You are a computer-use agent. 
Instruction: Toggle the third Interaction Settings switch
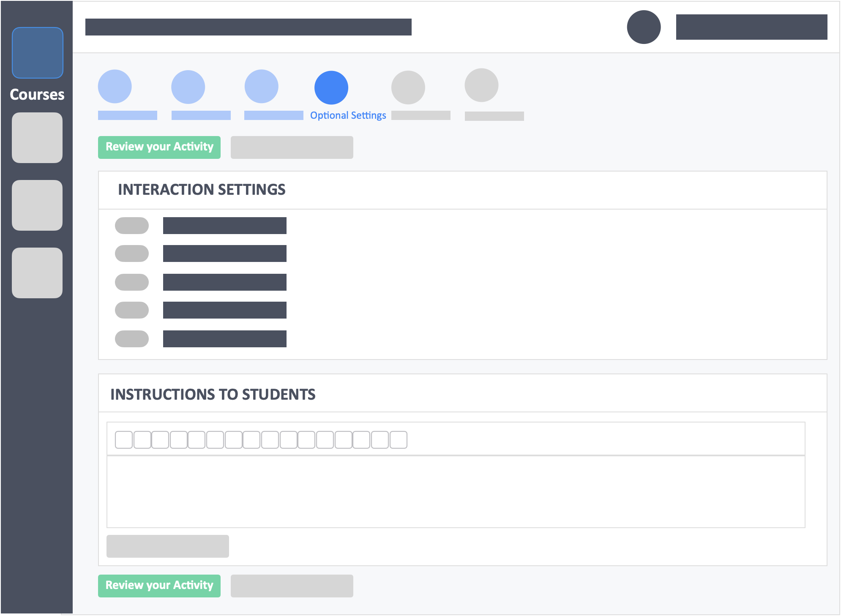132,282
